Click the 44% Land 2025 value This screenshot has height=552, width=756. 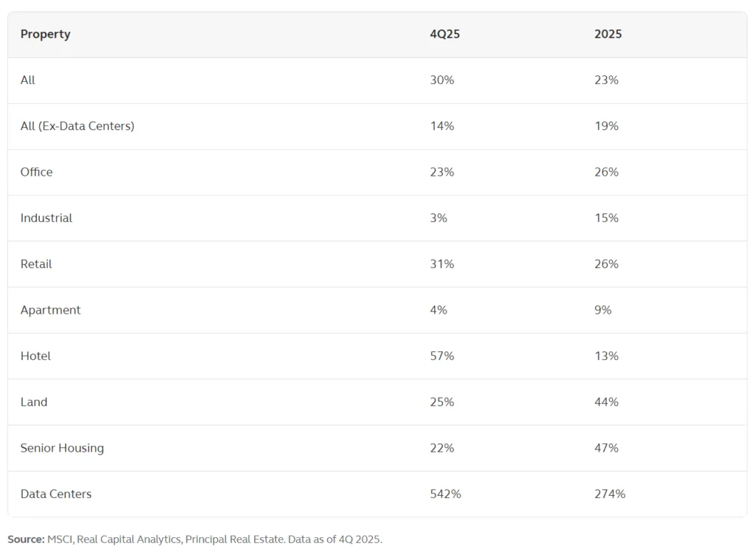tap(606, 401)
